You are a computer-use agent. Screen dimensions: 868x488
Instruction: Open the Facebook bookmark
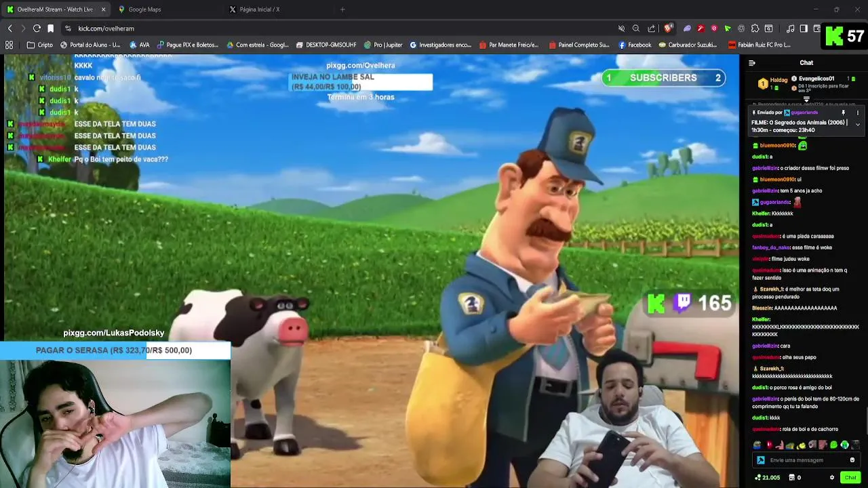click(635, 45)
